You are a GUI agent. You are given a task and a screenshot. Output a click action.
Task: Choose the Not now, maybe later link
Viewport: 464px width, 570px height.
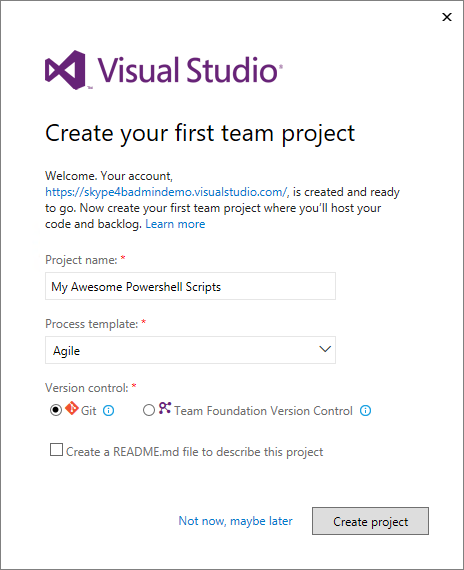tap(235, 521)
